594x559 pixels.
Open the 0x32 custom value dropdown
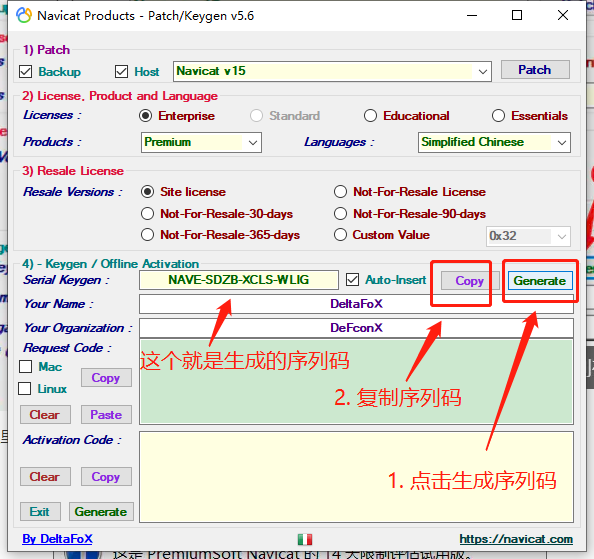point(528,236)
